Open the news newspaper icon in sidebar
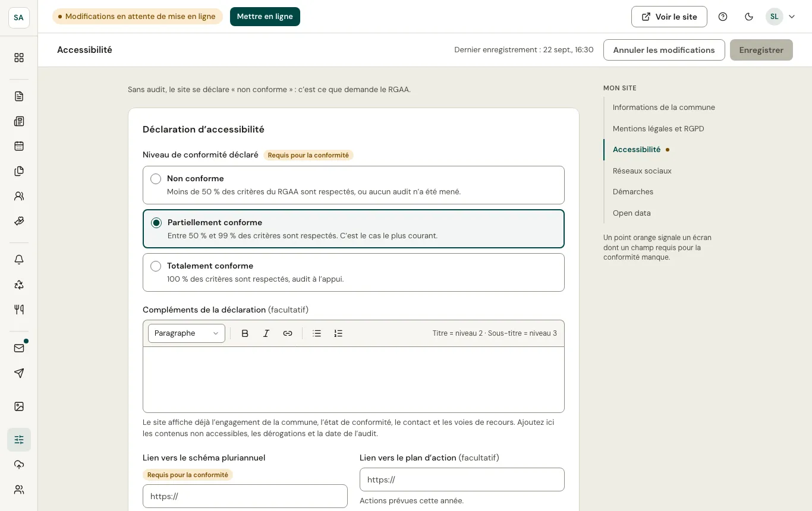812x511 pixels. pyautogui.click(x=19, y=121)
